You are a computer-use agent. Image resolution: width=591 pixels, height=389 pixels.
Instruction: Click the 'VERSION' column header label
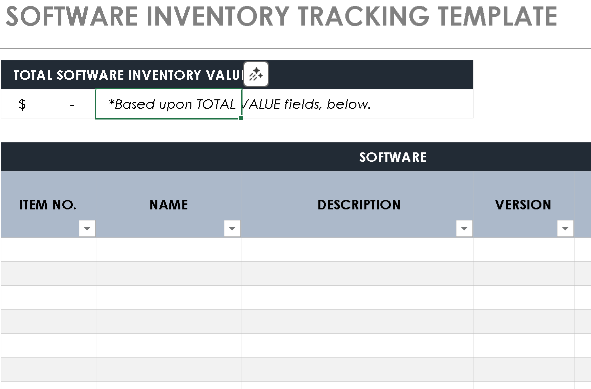(x=523, y=205)
